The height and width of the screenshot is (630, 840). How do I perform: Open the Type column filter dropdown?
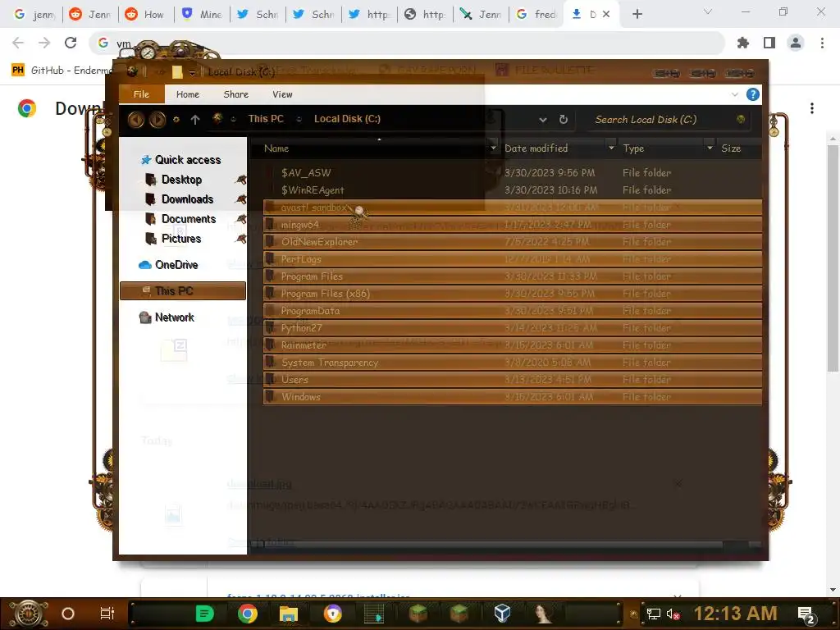[710, 148]
